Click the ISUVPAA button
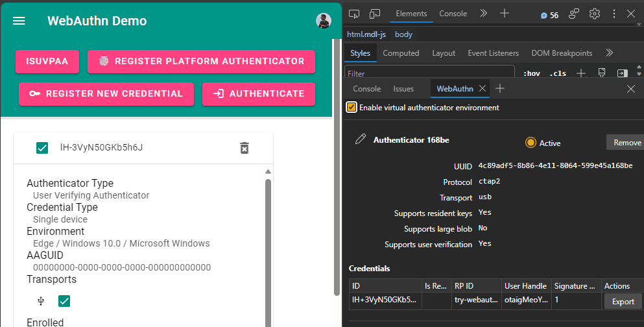644x327 pixels. pyautogui.click(x=47, y=61)
